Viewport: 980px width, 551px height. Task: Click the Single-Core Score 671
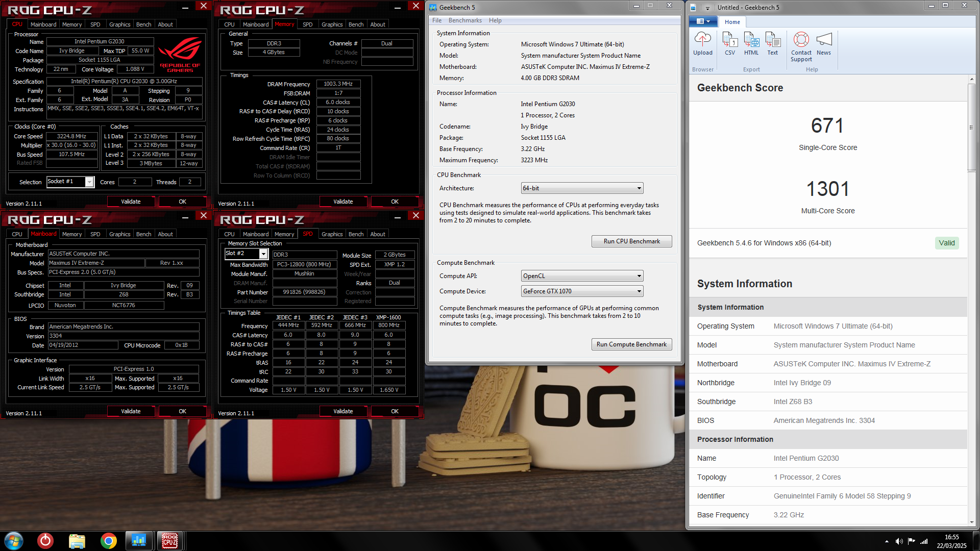pos(827,126)
